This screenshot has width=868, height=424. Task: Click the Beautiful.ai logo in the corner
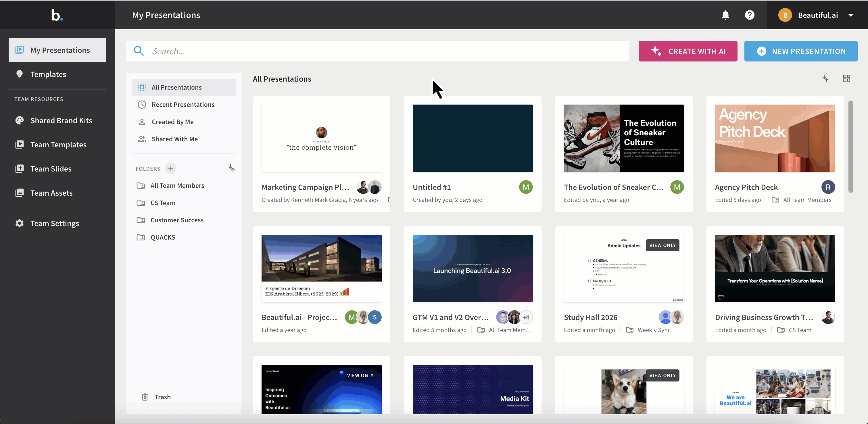[x=57, y=15]
